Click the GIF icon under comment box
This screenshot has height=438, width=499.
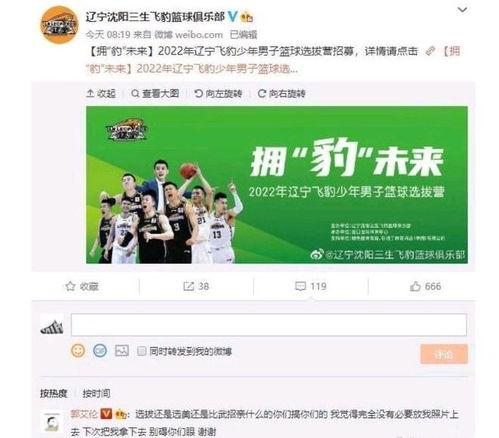coord(100,351)
